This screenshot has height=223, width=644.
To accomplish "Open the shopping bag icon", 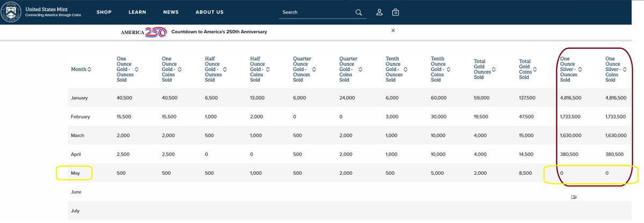I will coord(396,12).
